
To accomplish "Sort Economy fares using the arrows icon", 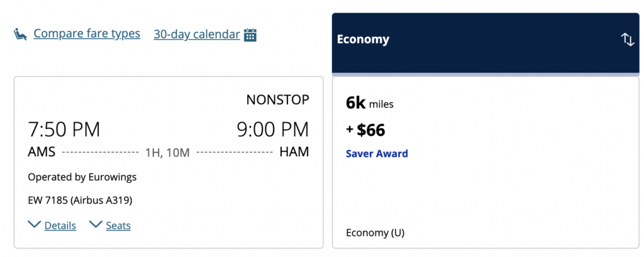I will click(x=628, y=40).
